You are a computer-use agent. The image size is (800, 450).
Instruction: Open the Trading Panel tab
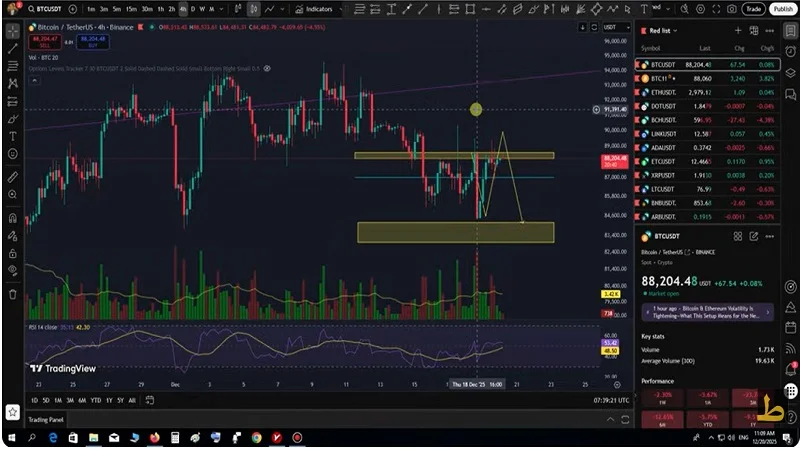click(47, 419)
